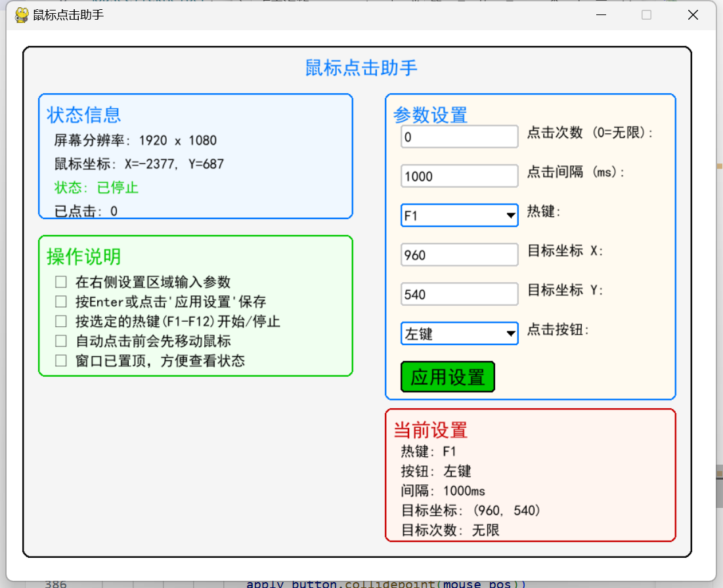Click the '屏幕分辨率: 1920 x 1080' text

coord(135,140)
